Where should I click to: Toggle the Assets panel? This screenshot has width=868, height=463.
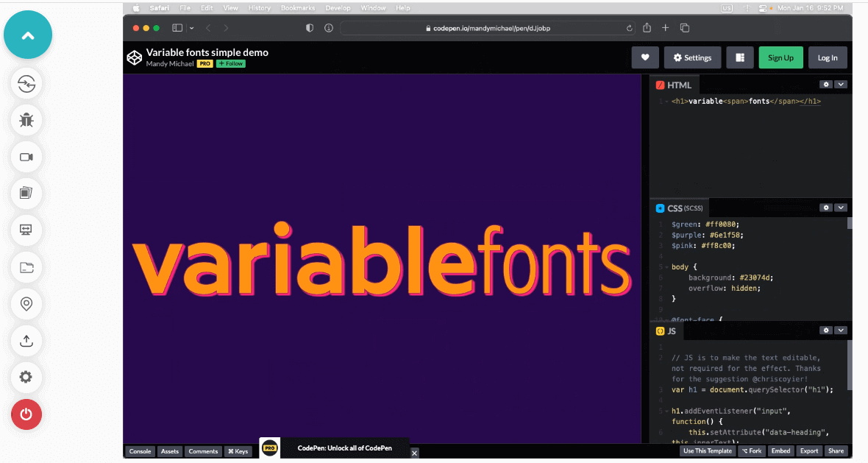pos(170,451)
